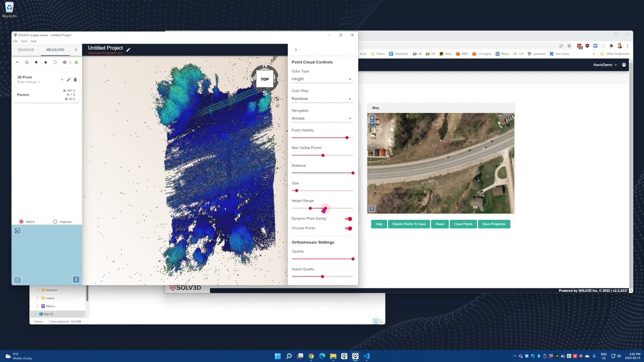Expand the source folder in File Explorer
The image size is (644, 362).
point(37,298)
